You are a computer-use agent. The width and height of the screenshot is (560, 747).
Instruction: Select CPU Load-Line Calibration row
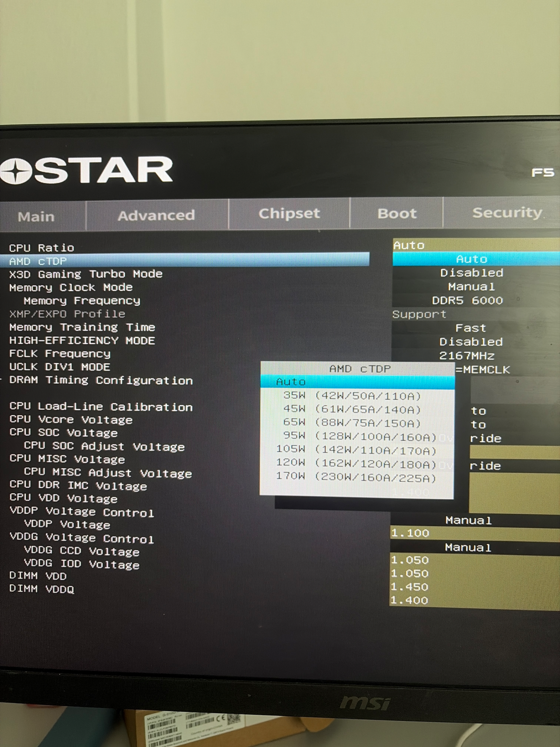tap(101, 407)
